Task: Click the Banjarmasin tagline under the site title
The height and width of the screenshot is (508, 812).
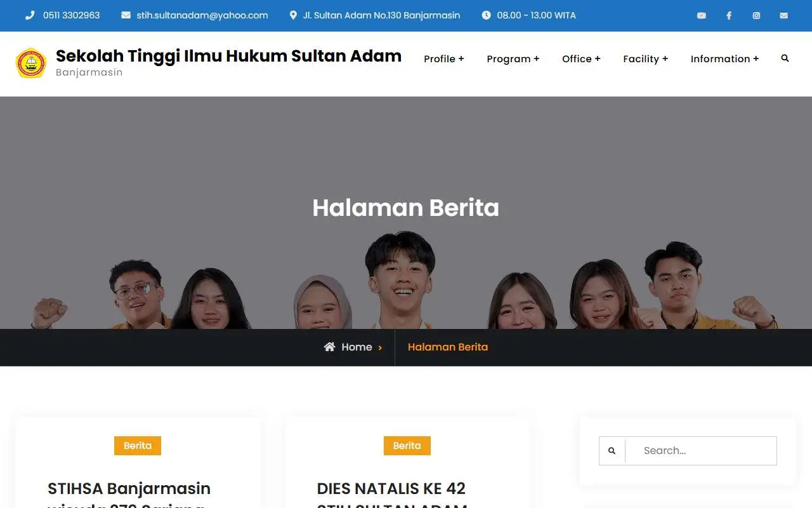Action: (x=89, y=72)
